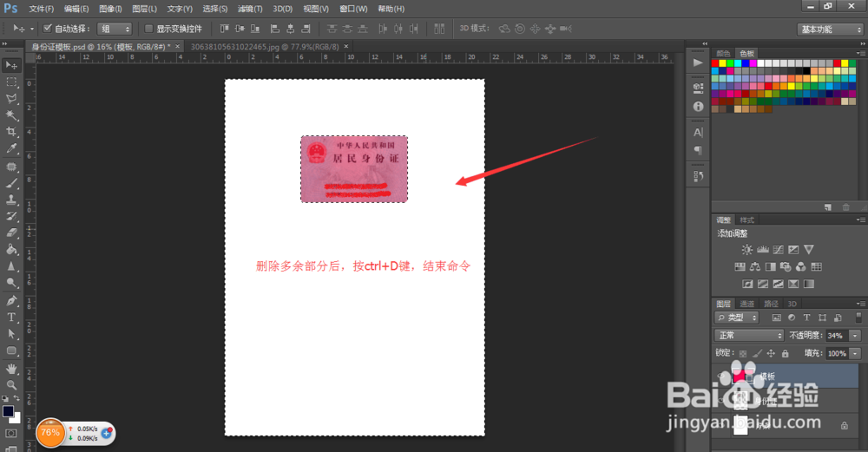Add a Channel Mixer adjustment
Image resolution: width=868 pixels, height=452 pixels.
pyautogui.click(x=800, y=266)
